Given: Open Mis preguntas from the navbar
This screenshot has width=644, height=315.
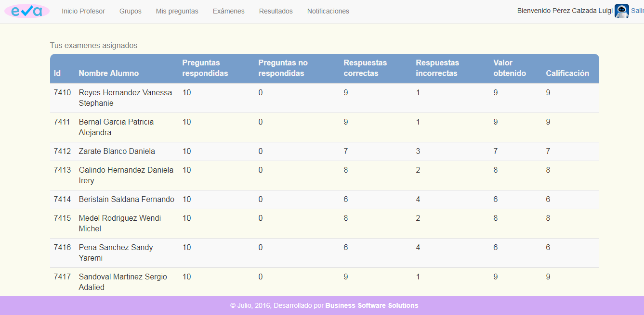Looking at the screenshot, I should 177,11.
